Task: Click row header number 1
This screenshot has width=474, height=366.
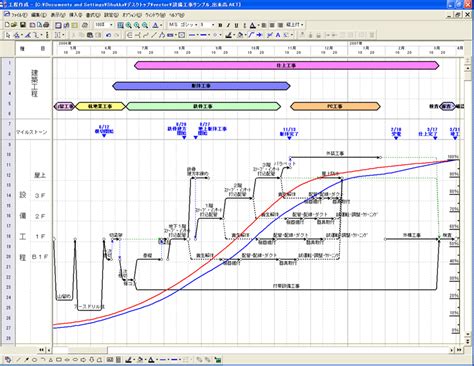Action: coord(9,63)
